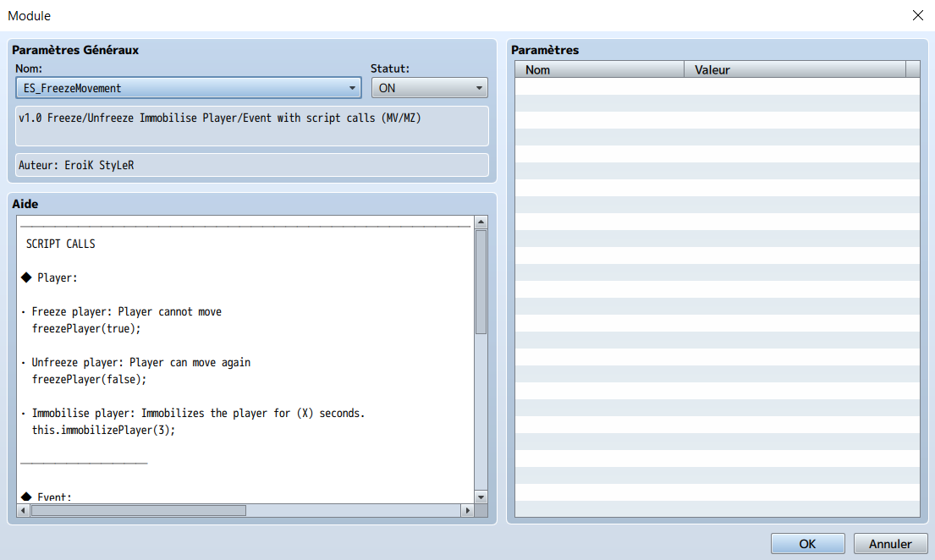Click the Aide scroll down arrow

481,497
